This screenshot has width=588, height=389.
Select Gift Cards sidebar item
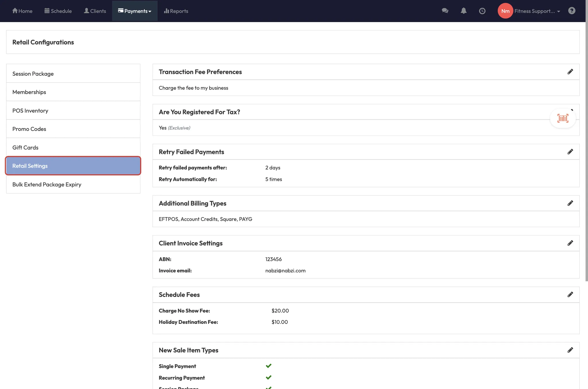25,148
